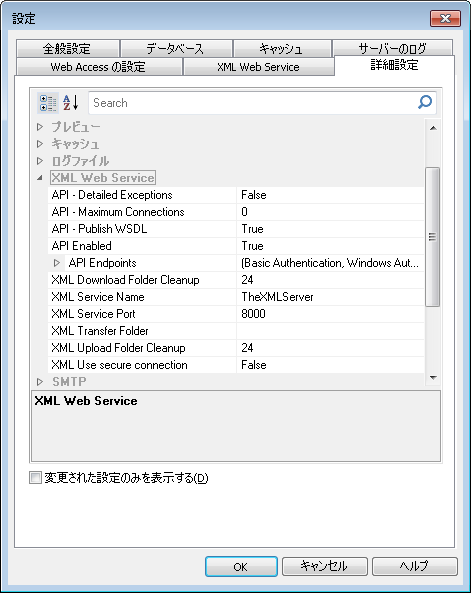The width and height of the screenshot is (471, 593).
Task: Select XML Service Name property
Action: pyautogui.click(x=142, y=297)
